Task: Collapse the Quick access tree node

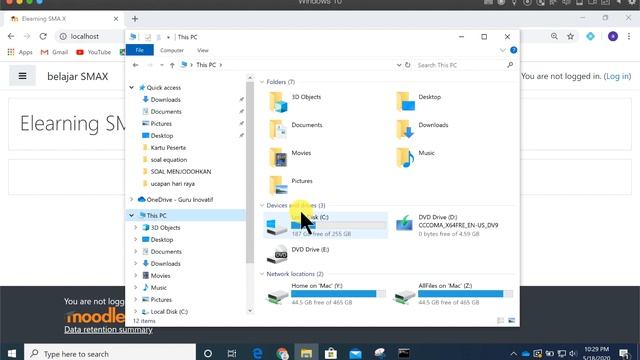Action: tap(131, 88)
